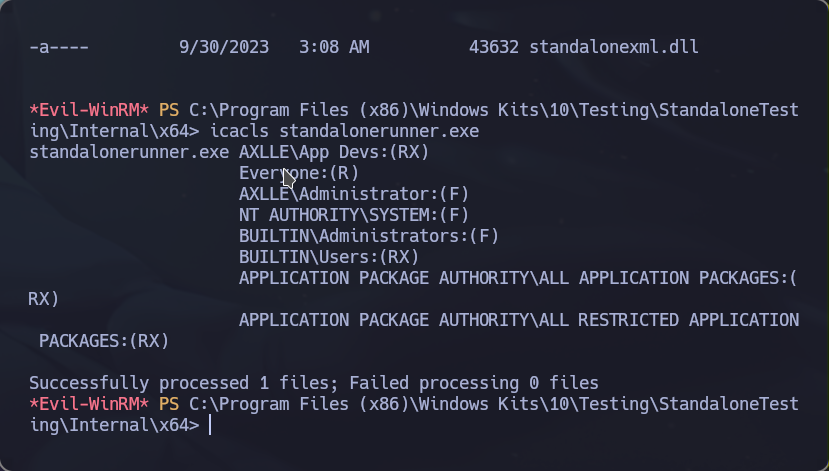Image resolution: width=829 pixels, height=471 pixels.
Task: Click the PACKAGES:(RX) wrapped text
Action: point(104,341)
